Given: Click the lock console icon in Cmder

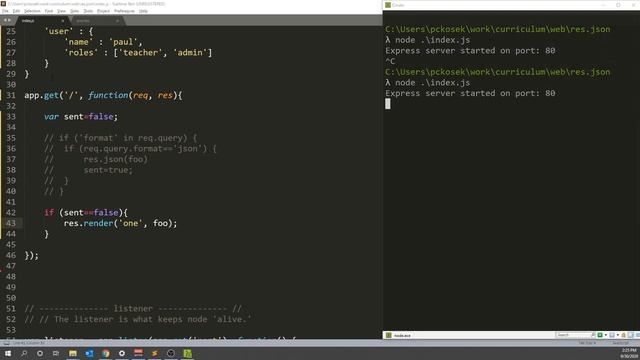Looking at the screenshot, I should pyautogui.click(x=623, y=335).
